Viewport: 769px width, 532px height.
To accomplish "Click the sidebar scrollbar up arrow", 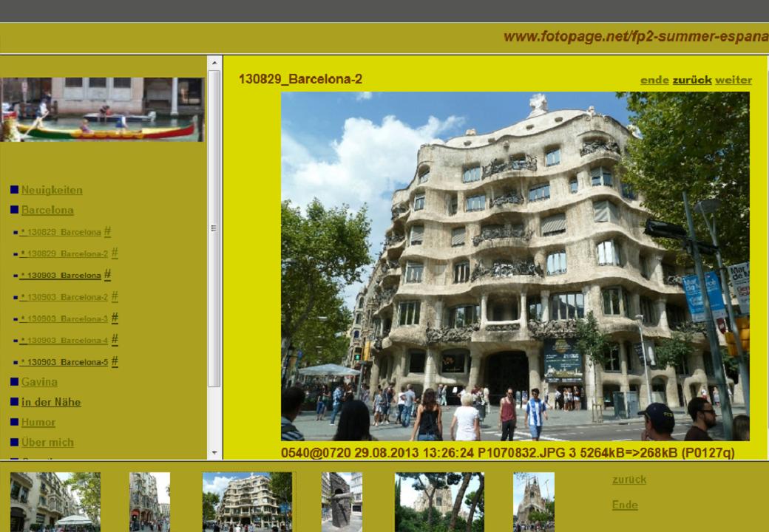I will [214, 63].
